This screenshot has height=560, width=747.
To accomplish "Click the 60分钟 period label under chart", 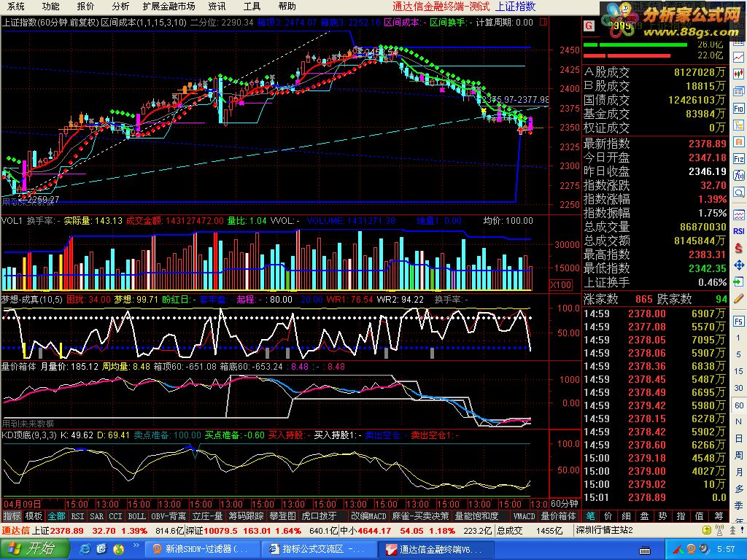I will click(565, 504).
